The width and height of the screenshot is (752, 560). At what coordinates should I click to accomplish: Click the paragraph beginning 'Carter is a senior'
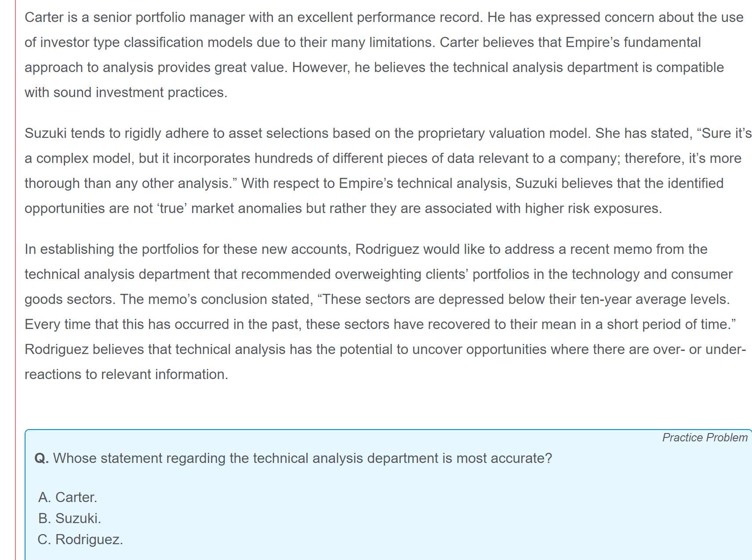pyautogui.click(x=384, y=55)
